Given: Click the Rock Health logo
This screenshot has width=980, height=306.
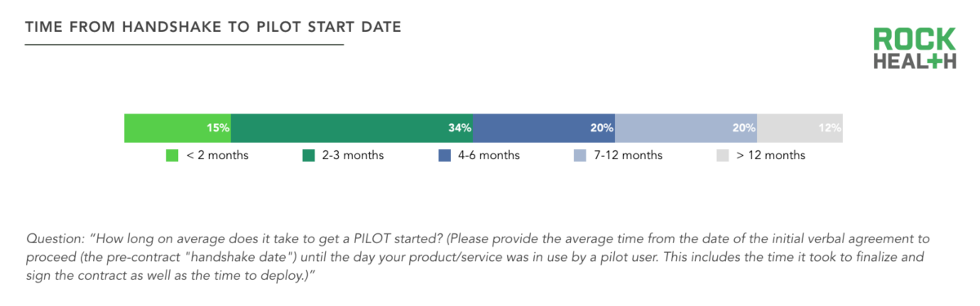Looking at the screenshot, I should coord(914,49).
